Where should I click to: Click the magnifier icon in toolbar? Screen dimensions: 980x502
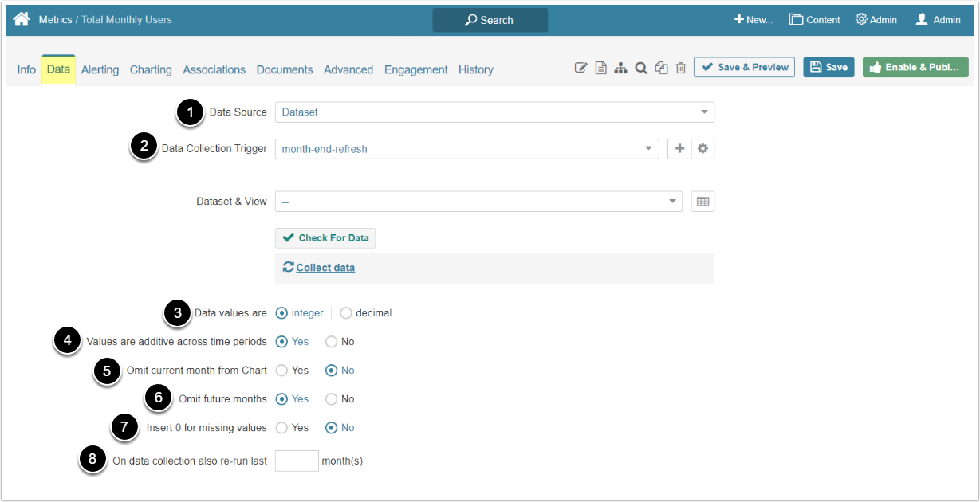tap(641, 69)
